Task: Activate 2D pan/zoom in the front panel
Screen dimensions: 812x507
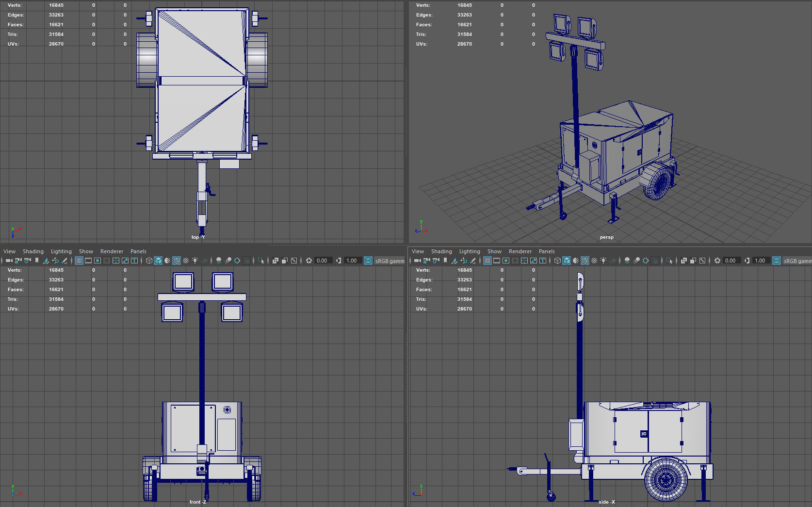Action: coord(55,261)
